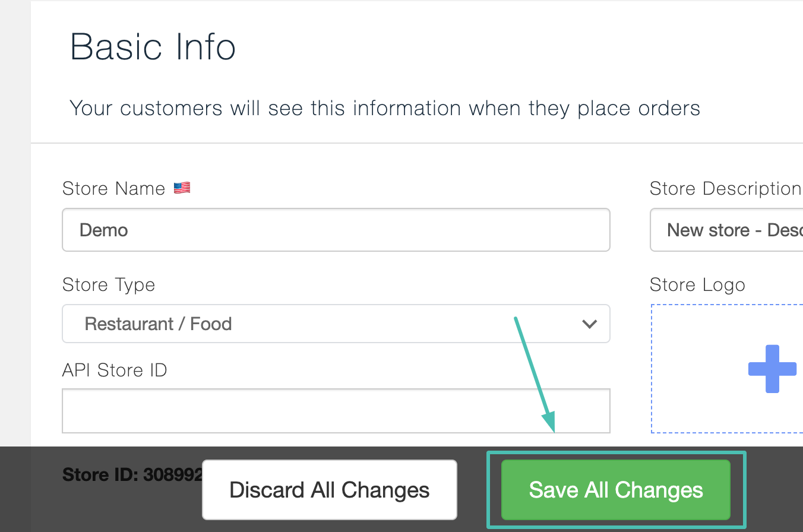Click the US flag icon beside Store Name
This screenshot has width=803, height=532.
pos(182,188)
